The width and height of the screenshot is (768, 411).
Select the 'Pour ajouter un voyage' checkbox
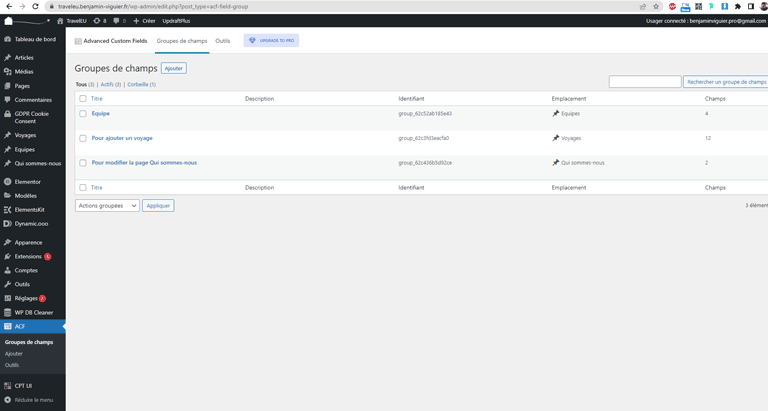pyautogui.click(x=83, y=138)
